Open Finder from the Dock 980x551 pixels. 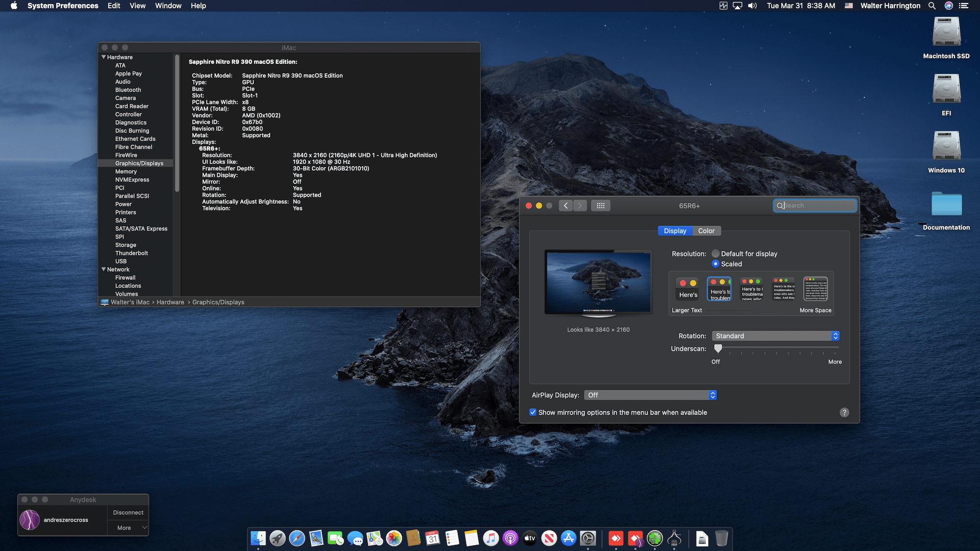[x=258, y=538]
